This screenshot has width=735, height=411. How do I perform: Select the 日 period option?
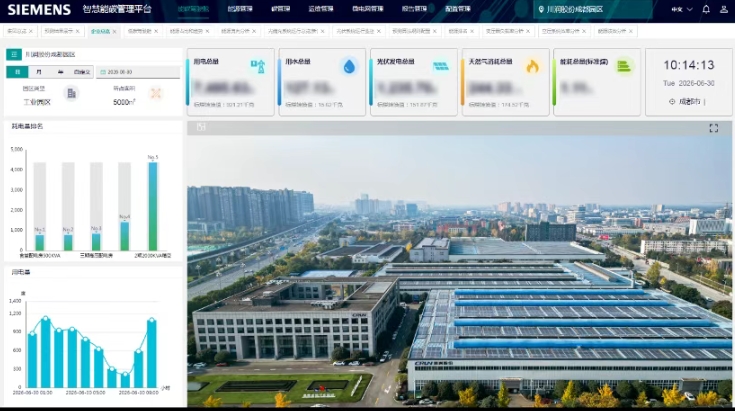click(x=17, y=72)
